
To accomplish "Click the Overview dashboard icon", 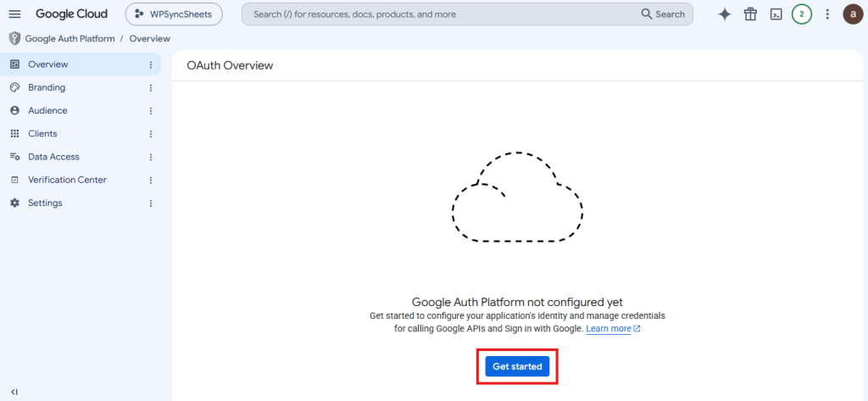I will point(15,64).
